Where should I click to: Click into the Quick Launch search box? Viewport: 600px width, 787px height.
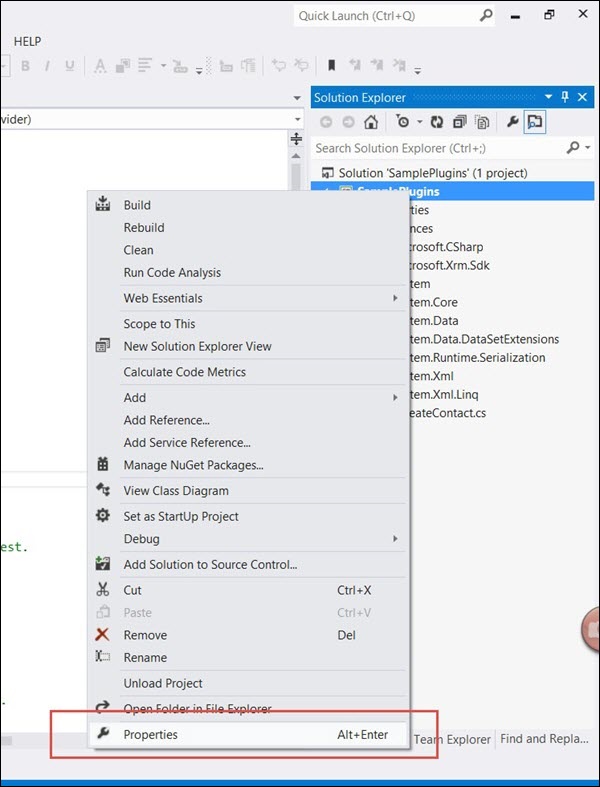[x=386, y=16]
